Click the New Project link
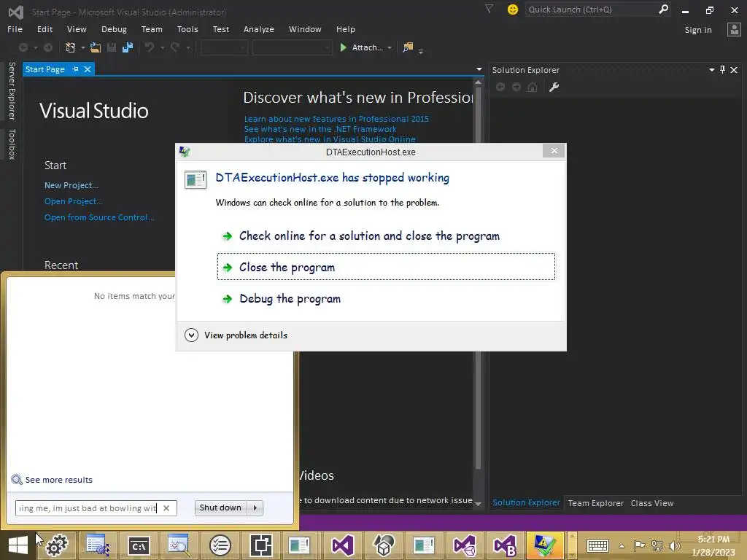The height and width of the screenshot is (560, 747). click(x=71, y=185)
